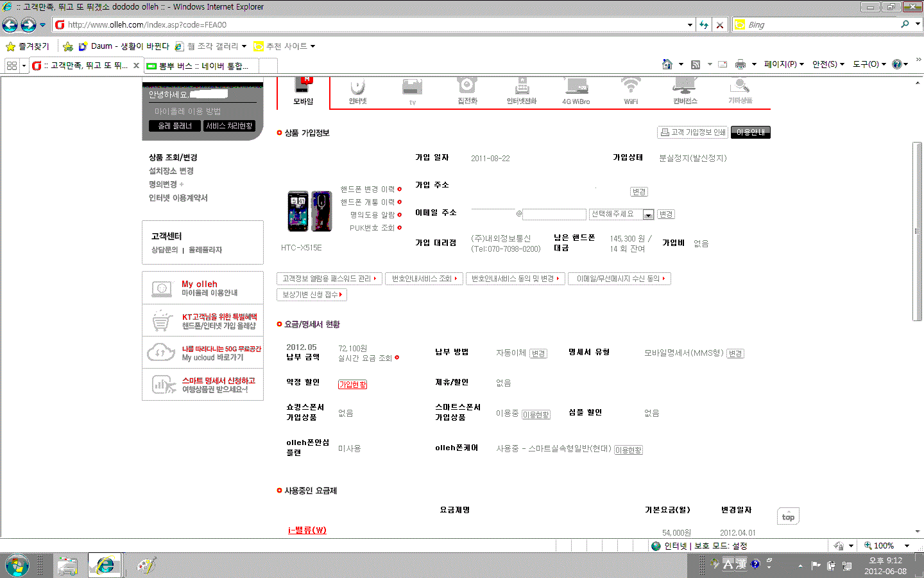Open the 인터넷전화 product category icon
The image size is (924, 578).
pos(522,91)
